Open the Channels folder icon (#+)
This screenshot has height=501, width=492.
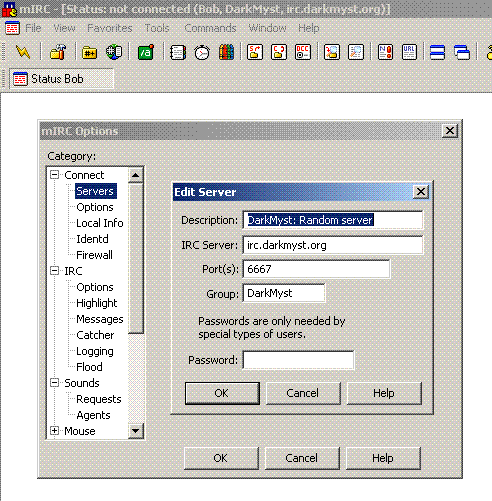(x=90, y=52)
